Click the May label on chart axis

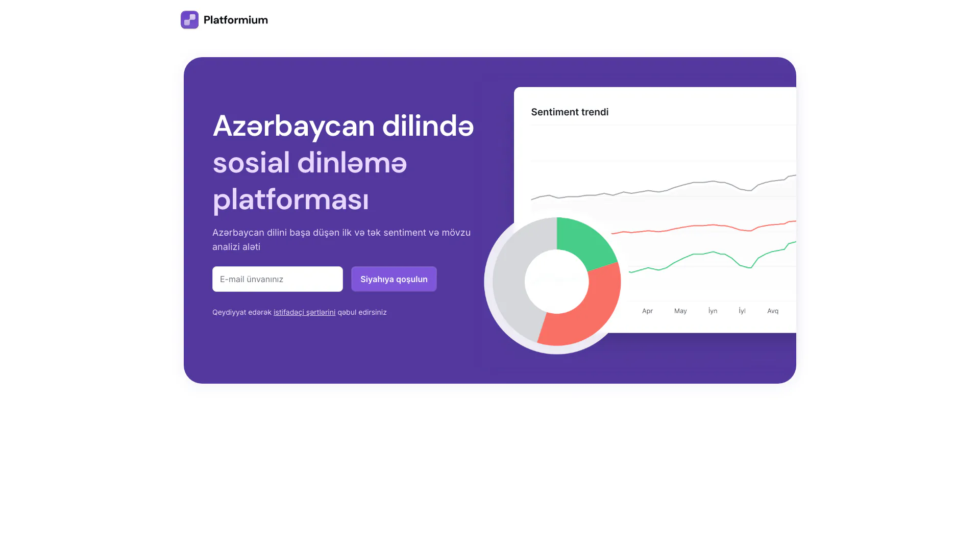(680, 311)
